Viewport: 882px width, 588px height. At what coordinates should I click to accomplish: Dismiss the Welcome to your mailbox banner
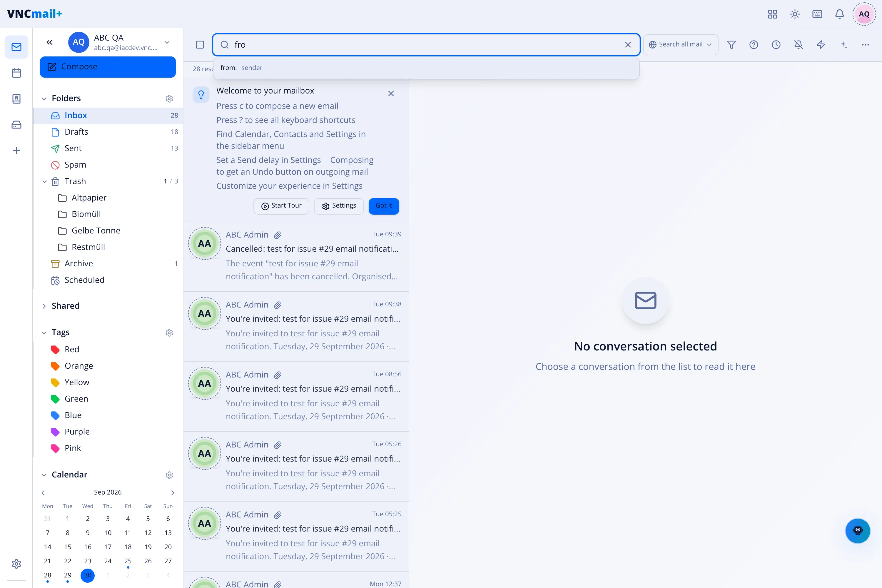(x=391, y=93)
